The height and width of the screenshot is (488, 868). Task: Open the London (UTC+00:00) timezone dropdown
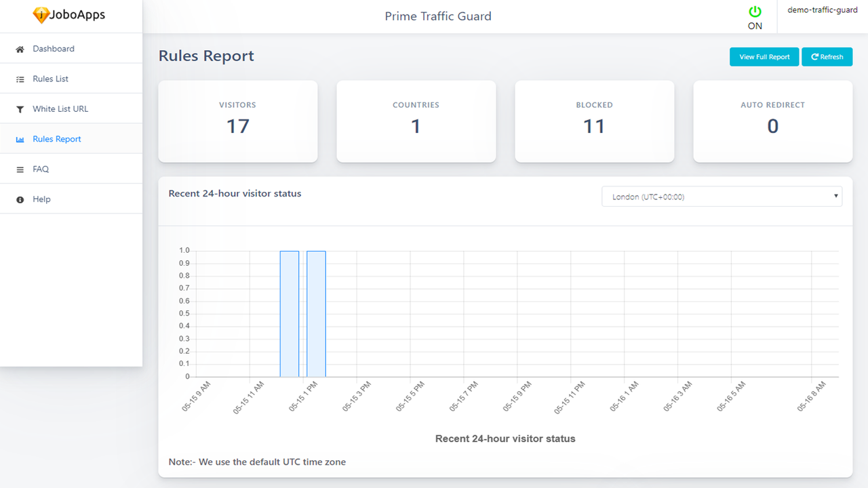(x=722, y=197)
